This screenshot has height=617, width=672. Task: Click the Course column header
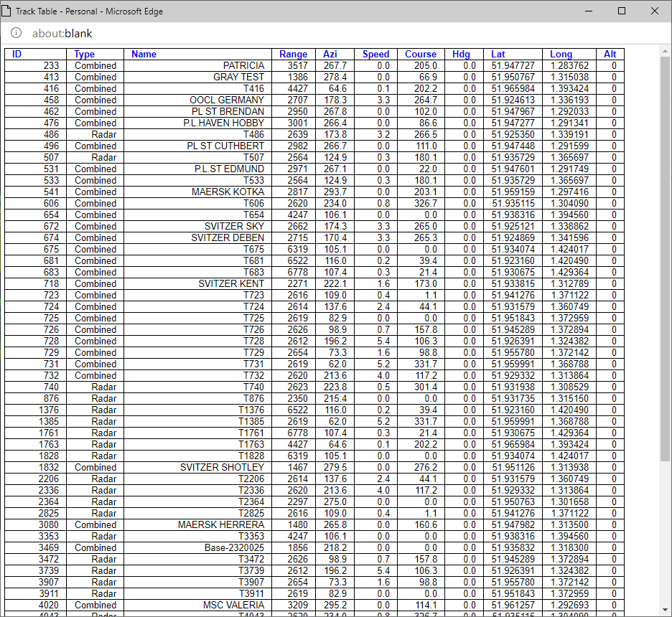click(420, 54)
